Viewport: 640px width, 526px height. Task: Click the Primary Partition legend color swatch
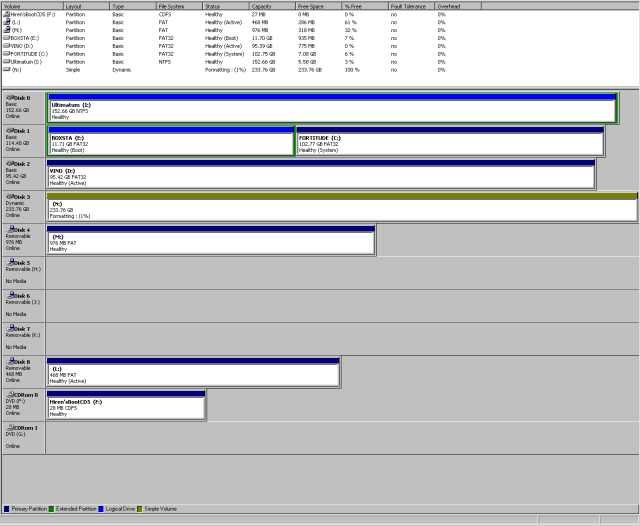[7, 509]
